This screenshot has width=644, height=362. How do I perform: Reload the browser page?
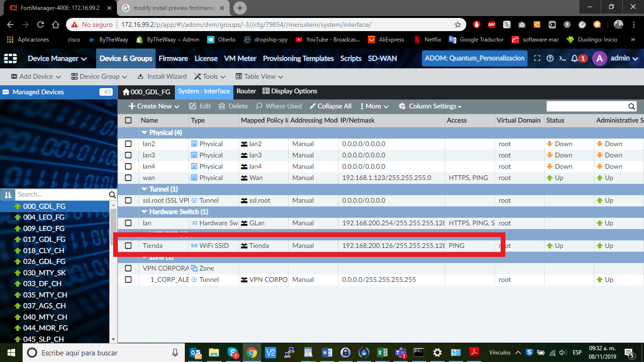tap(41, 25)
